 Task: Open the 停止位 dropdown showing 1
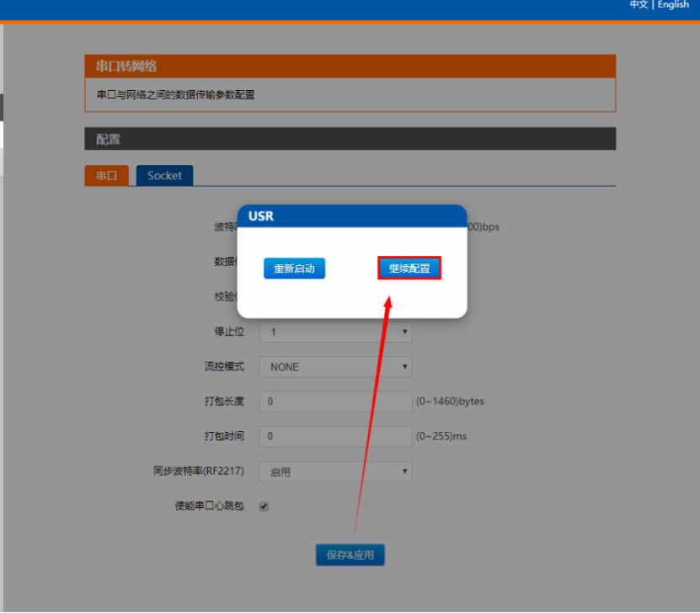[x=335, y=332]
